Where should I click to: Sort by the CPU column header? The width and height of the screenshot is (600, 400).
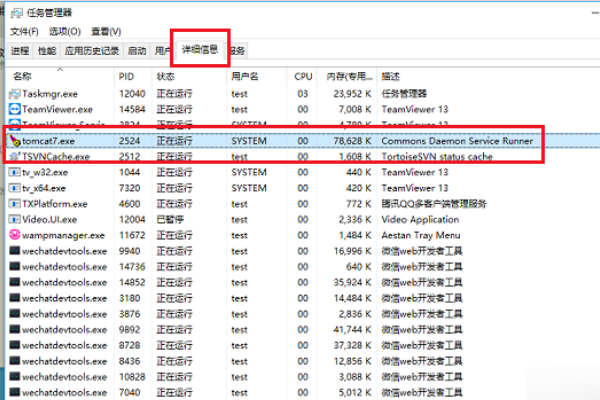pos(303,77)
